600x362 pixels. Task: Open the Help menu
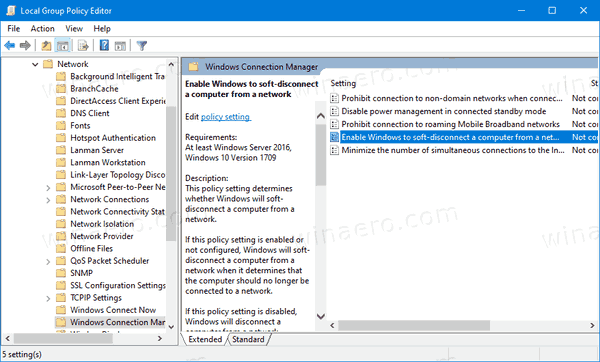pyautogui.click(x=102, y=28)
